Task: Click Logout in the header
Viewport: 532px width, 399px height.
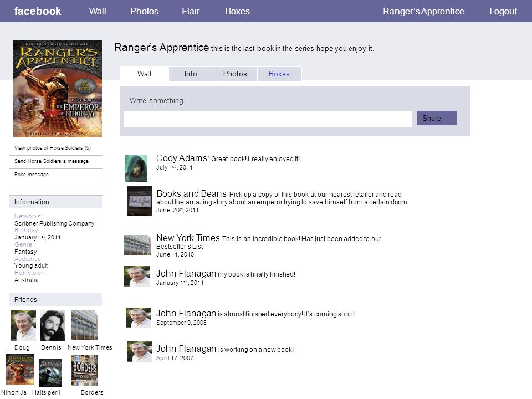Action: [503, 11]
